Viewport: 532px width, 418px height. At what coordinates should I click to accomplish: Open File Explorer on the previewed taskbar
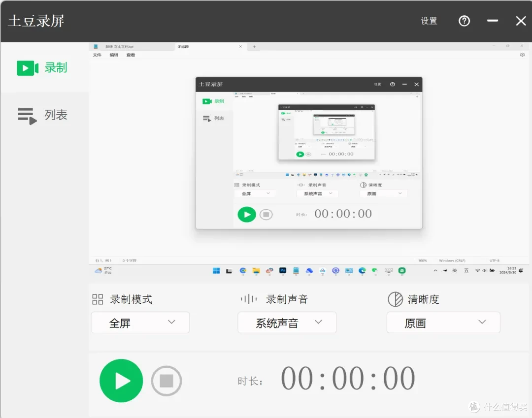256,270
